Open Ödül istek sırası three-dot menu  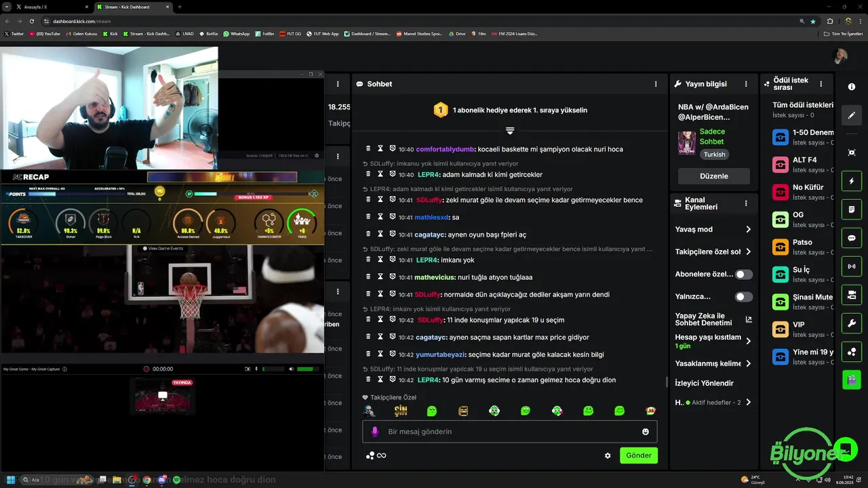pos(821,84)
